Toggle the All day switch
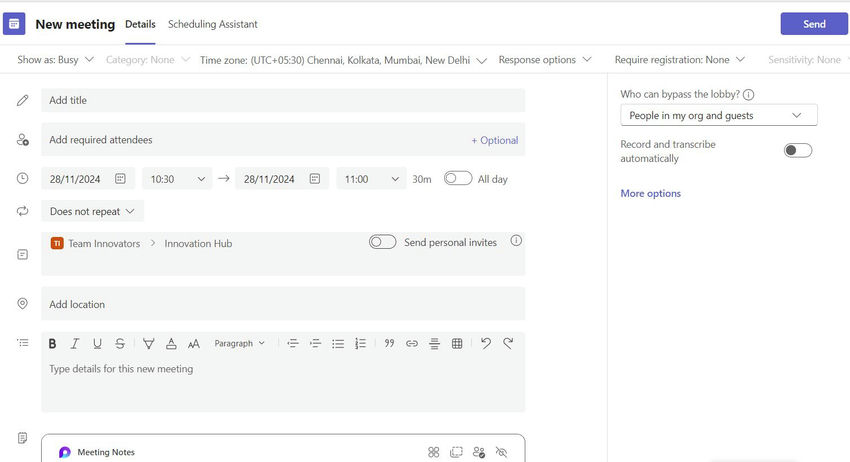850x462 pixels. 458,178
